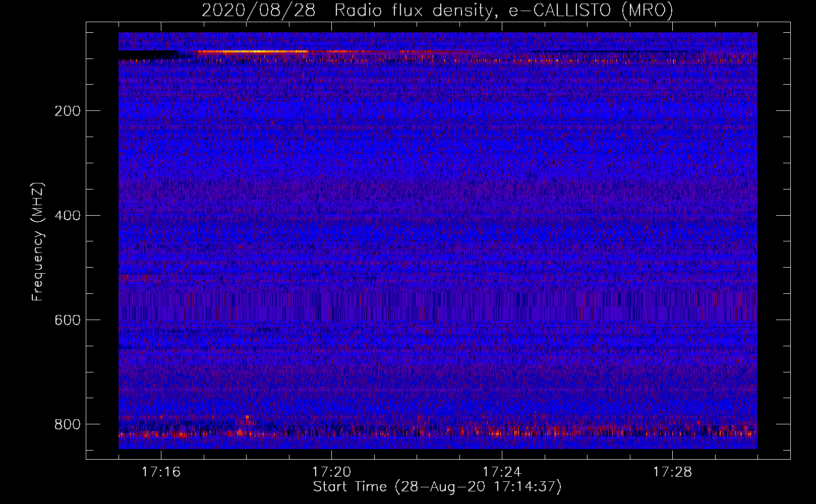816x504 pixels.
Task: Click the 17:28 time tick label
Action: tap(672, 472)
